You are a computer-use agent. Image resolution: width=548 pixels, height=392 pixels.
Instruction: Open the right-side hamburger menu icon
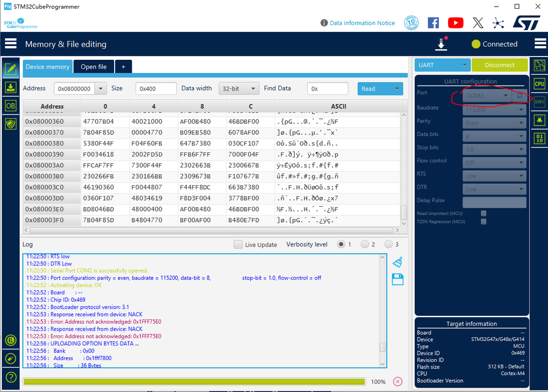(x=540, y=44)
